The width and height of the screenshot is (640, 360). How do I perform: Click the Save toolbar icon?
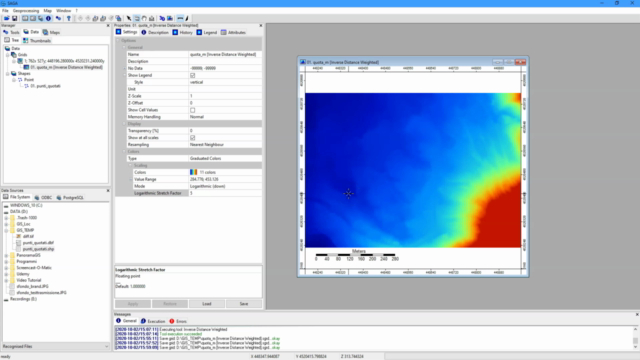[x=14, y=18]
